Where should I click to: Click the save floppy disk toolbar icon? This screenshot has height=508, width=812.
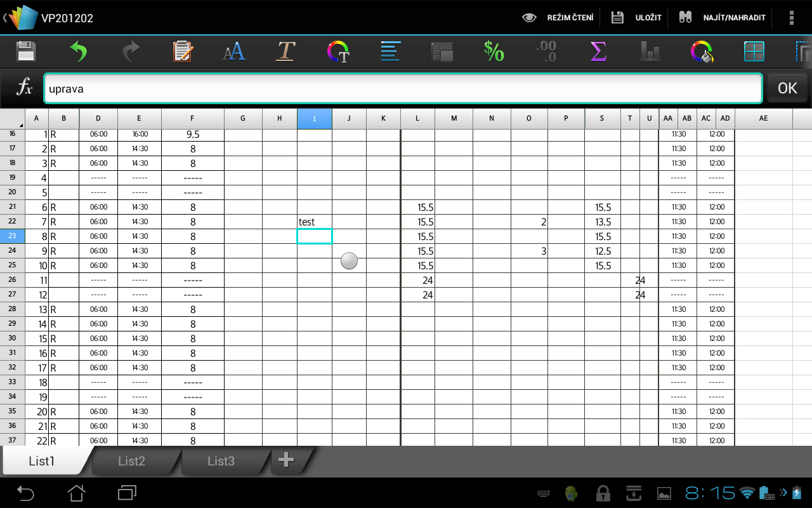pos(26,51)
